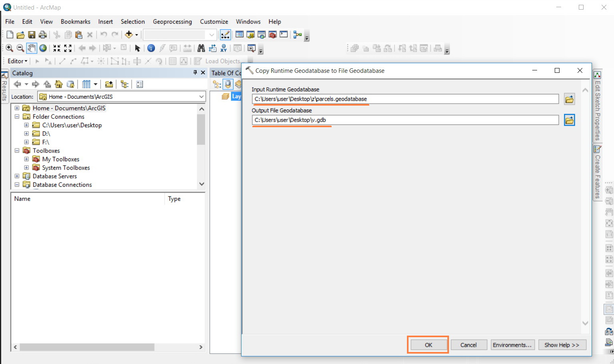Create a new map document
The width and height of the screenshot is (614, 364).
[10, 35]
